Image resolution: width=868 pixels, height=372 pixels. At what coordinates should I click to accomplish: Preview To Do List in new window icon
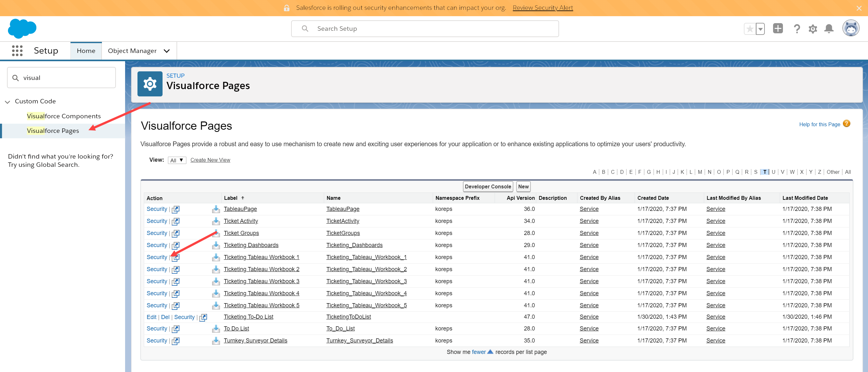click(176, 329)
